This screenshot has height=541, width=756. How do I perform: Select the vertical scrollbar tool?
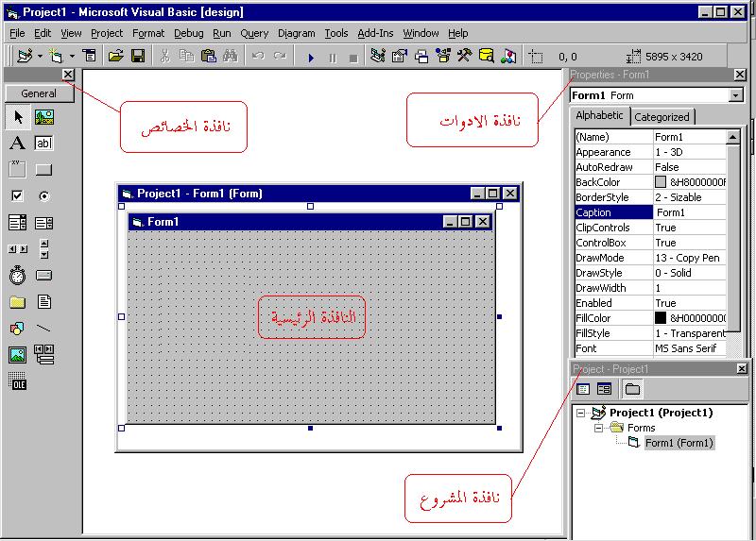point(43,249)
